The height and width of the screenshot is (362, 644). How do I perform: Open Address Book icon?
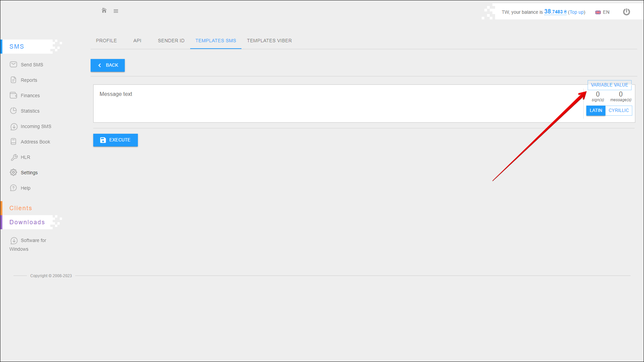(x=13, y=141)
